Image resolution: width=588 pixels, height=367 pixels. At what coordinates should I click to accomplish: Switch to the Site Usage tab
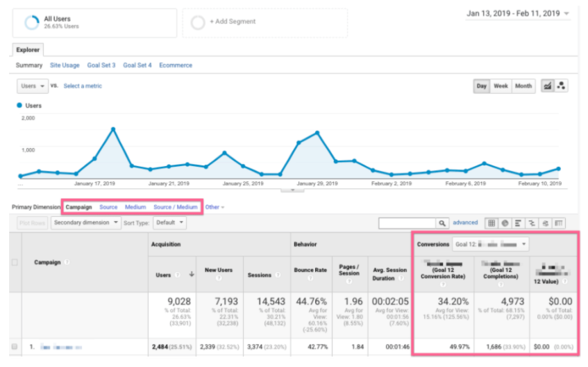[65, 65]
